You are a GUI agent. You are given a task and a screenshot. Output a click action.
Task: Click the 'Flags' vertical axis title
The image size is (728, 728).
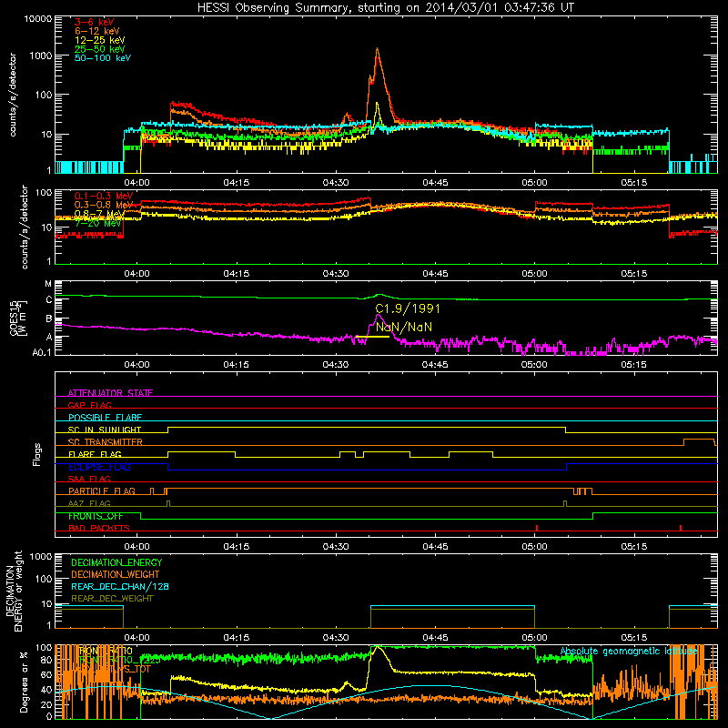37,454
